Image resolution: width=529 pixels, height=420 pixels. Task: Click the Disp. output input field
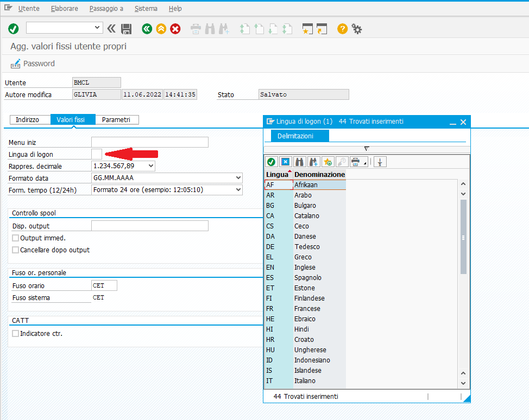(150, 226)
